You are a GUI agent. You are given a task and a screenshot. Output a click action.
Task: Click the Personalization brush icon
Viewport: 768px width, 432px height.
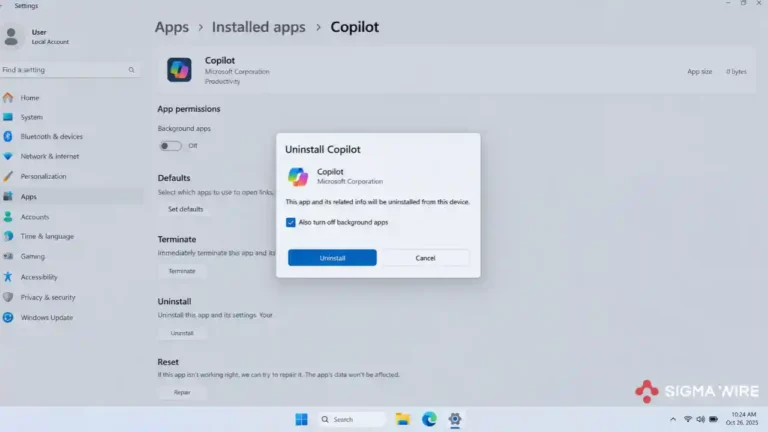point(8,176)
